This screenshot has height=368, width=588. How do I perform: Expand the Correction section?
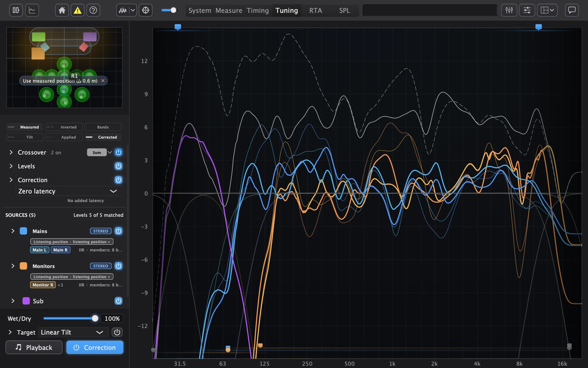coord(11,180)
